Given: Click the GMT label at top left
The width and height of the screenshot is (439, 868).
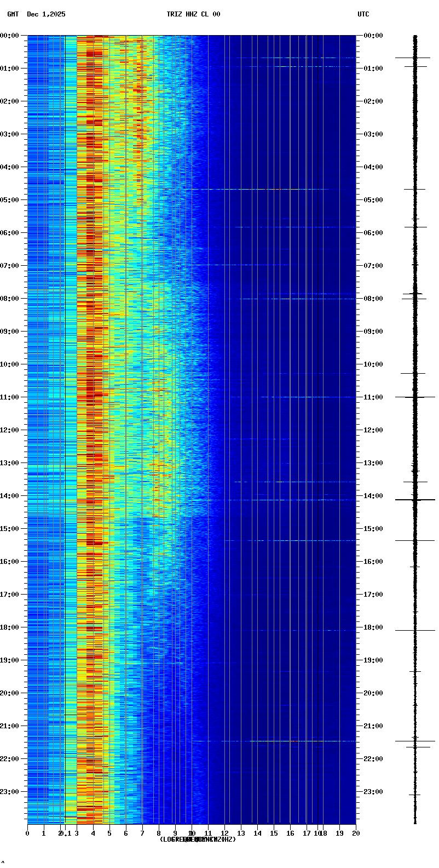Looking at the screenshot, I should click(x=13, y=14).
